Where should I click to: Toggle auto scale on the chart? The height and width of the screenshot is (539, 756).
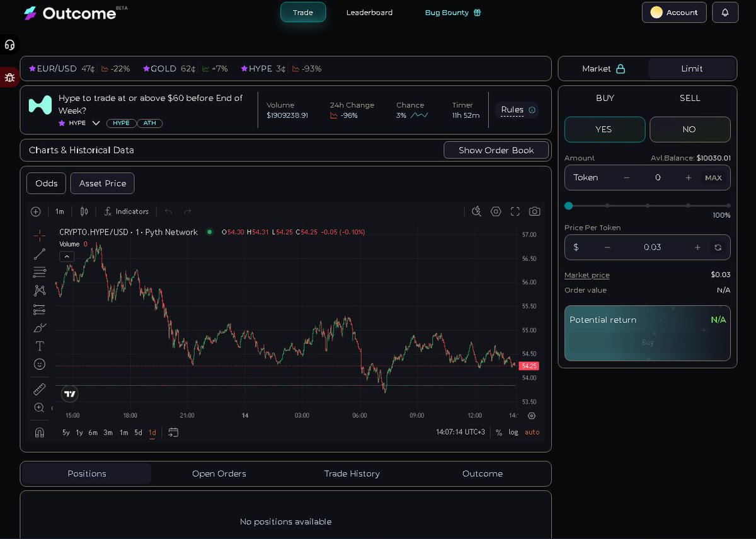(532, 432)
